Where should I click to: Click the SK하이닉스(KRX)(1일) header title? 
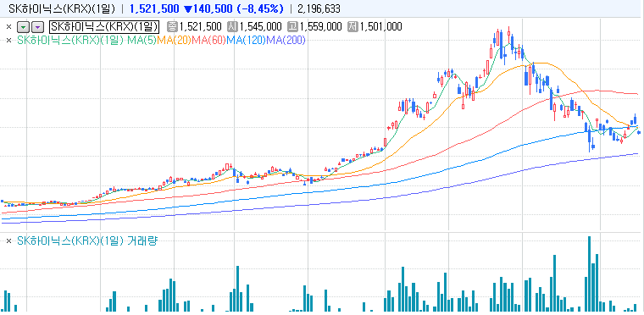tap(62, 8)
